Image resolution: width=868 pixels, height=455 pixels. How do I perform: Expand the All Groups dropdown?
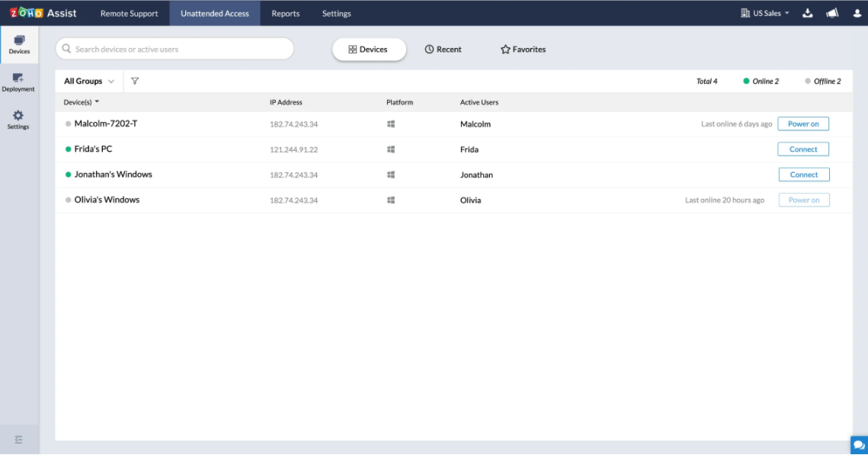(89, 82)
